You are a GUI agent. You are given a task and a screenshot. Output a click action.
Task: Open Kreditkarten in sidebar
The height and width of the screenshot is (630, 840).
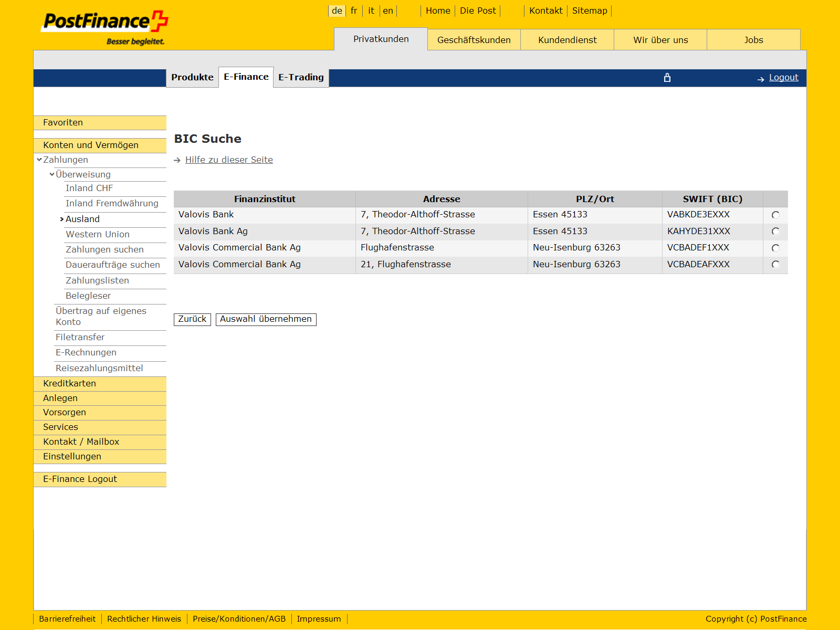tap(100, 384)
